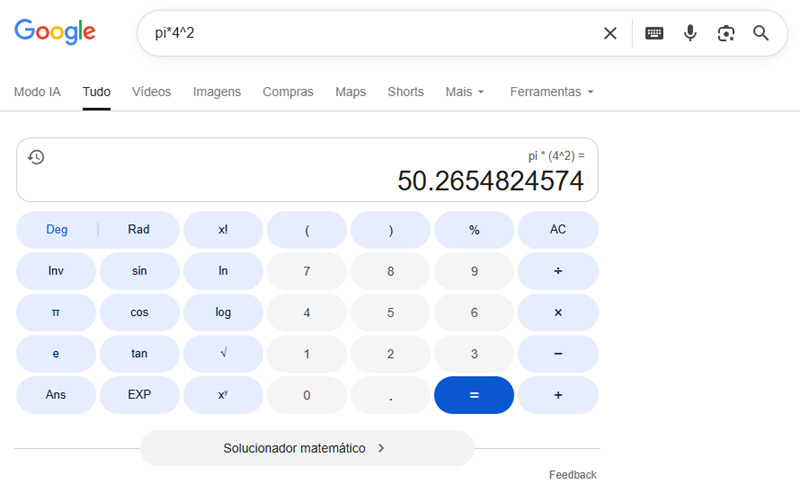Click the EXP button

coord(139,395)
